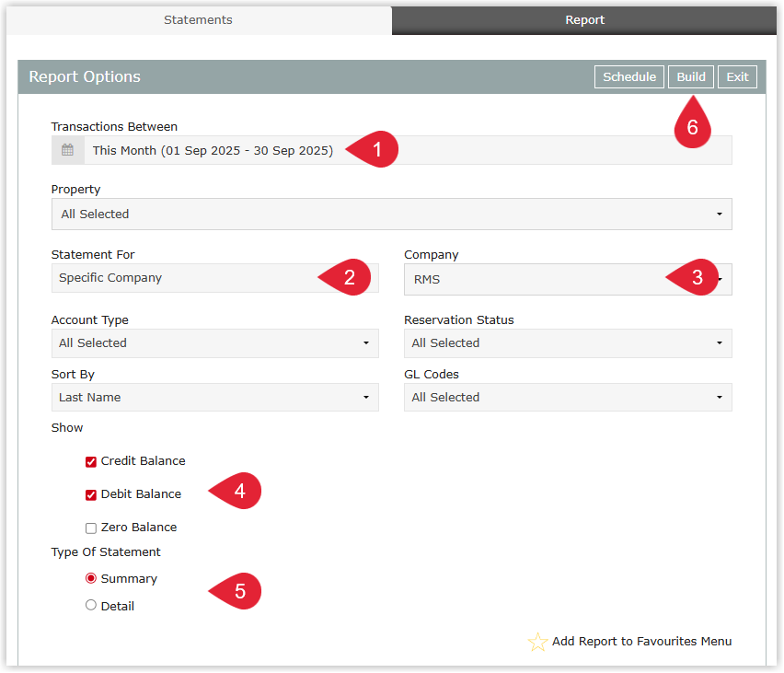Open the Company dropdown showing RMS
Screen dimensions: 784x673
[x=568, y=279]
